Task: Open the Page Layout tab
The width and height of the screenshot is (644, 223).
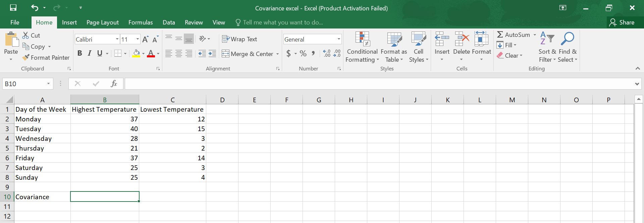Action: tap(102, 22)
